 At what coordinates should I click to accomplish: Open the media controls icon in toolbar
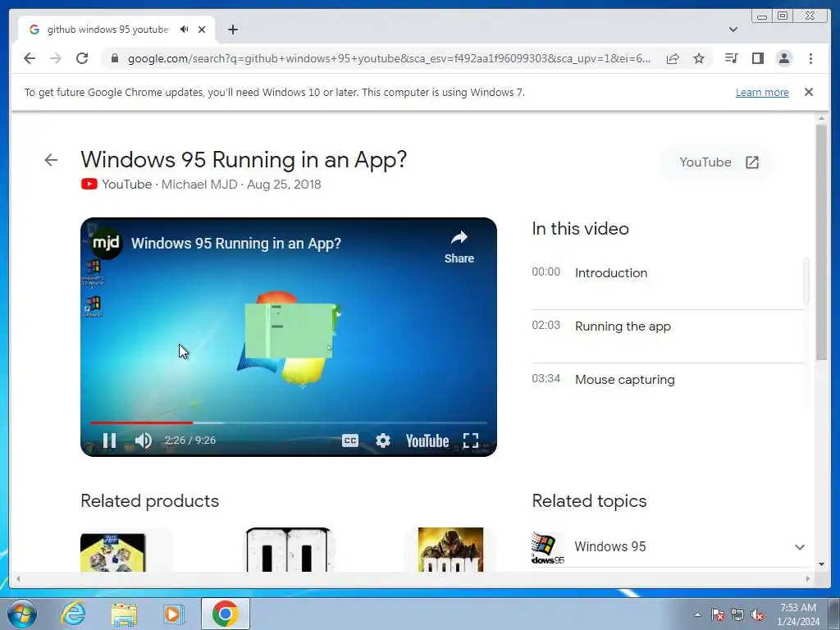tap(731, 58)
